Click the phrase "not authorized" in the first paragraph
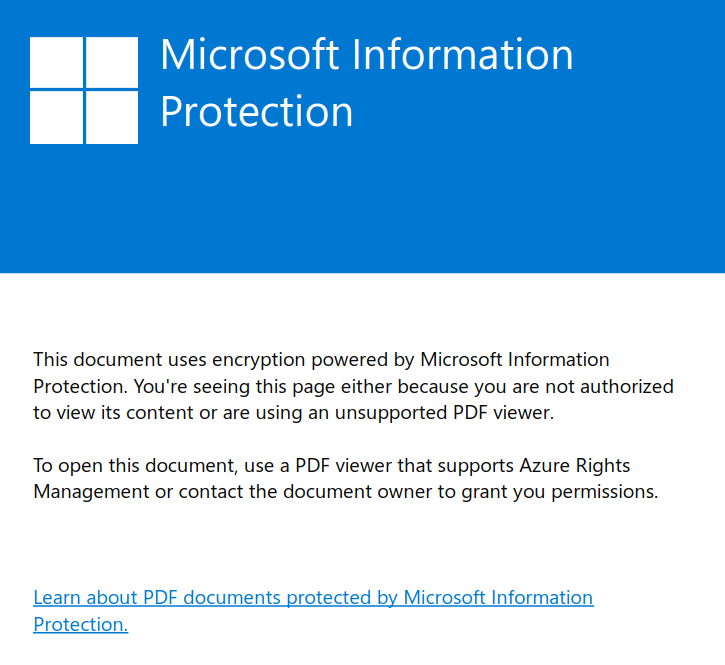Viewport: 725px width, 665px height. click(616, 386)
